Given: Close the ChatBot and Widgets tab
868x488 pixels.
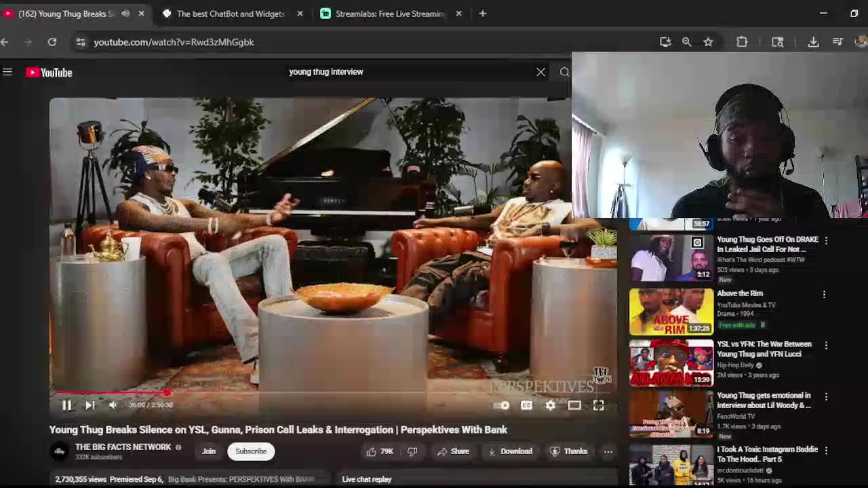Looking at the screenshot, I should pos(300,14).
